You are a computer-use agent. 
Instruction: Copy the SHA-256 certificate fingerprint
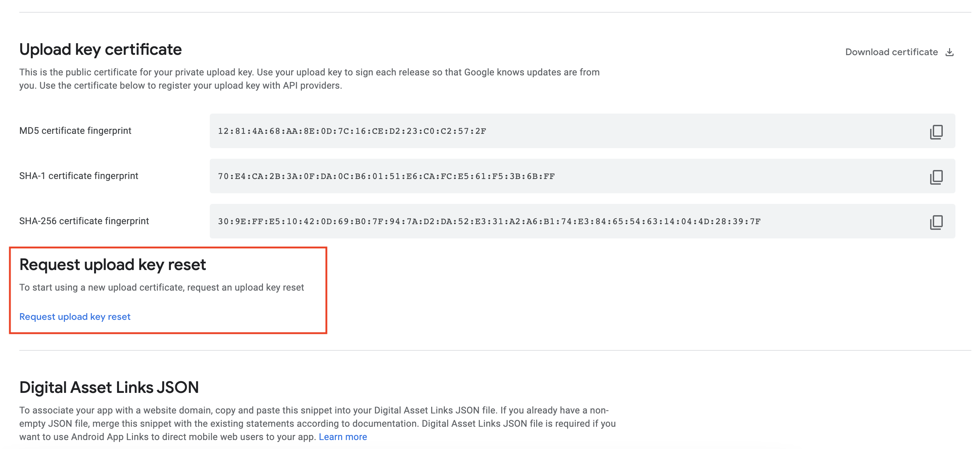(936, 222)
